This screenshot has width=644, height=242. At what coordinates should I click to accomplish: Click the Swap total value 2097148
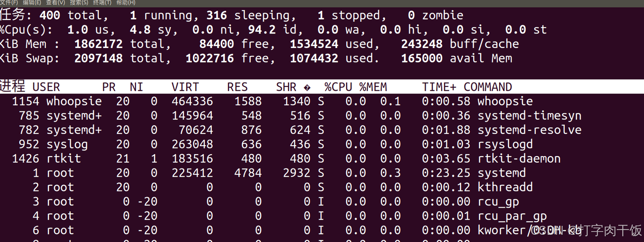(x=99, y=58)
